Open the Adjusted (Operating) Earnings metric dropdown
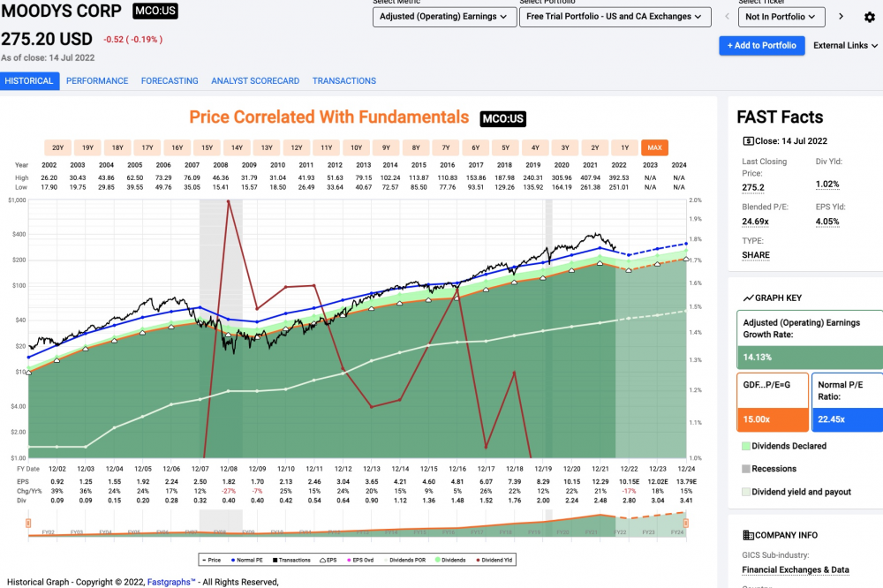883x588 pixels. 444,17
